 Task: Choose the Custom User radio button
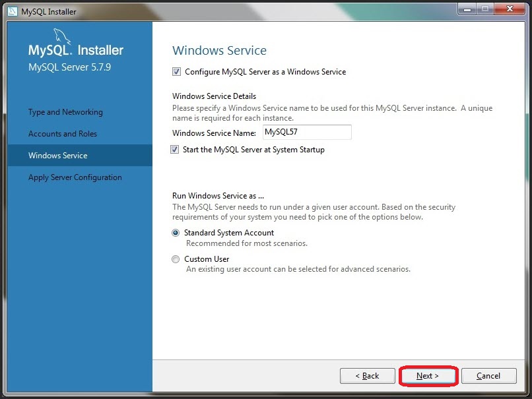[176, 259]
